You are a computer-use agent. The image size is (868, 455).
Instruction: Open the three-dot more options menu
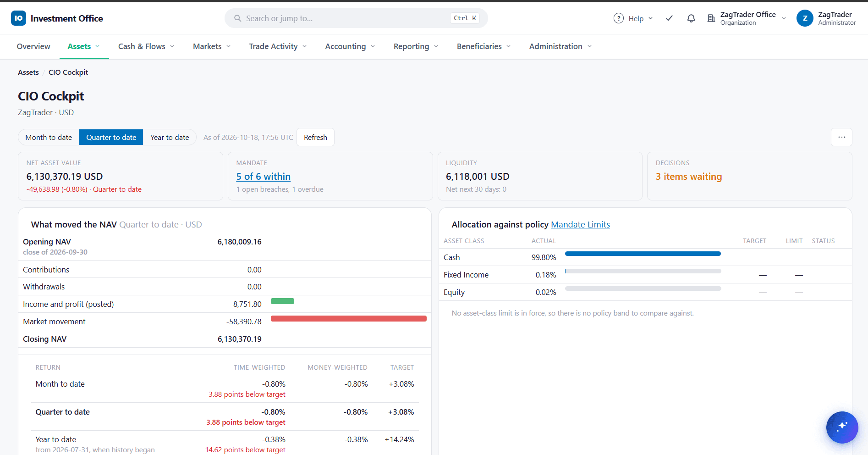(x=841, y=137)
